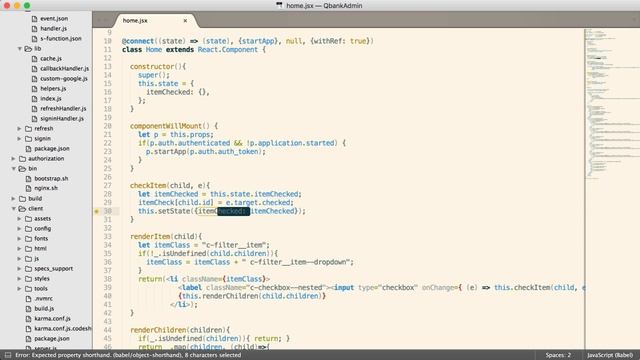Expand the tools folder arrow
640x360 pixels.
point(19,289)
